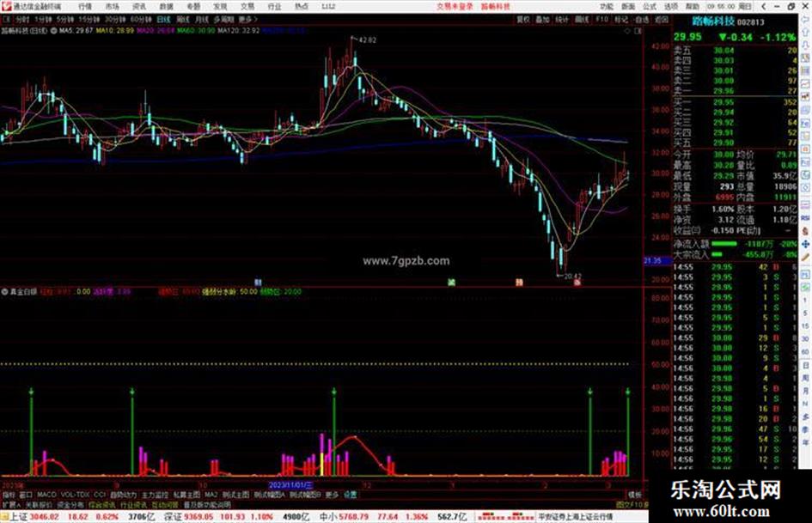Switch to the 分时 (intraday) chart

22,19
